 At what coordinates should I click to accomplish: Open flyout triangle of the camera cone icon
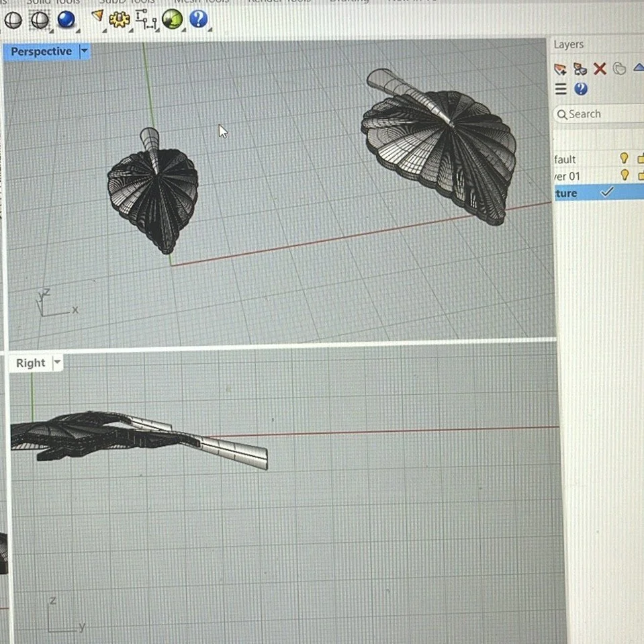(x=104, y=31)
